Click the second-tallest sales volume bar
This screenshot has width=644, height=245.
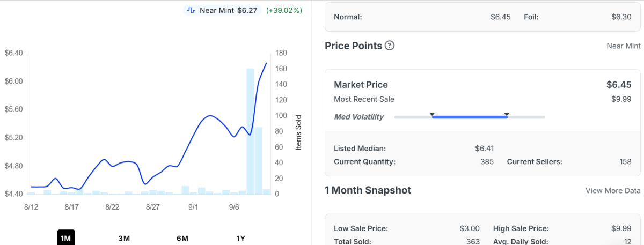click(258, 160)
